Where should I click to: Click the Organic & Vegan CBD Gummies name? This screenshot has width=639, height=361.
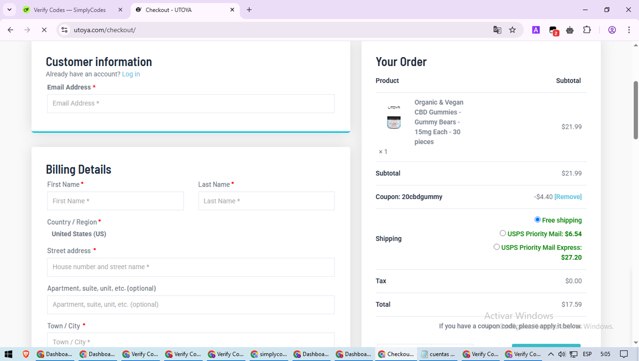pyautogui.click(x=438, y=122)
